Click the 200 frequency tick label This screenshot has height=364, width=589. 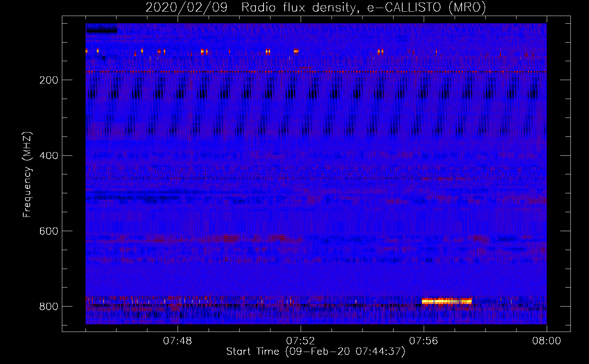[48, 80]
